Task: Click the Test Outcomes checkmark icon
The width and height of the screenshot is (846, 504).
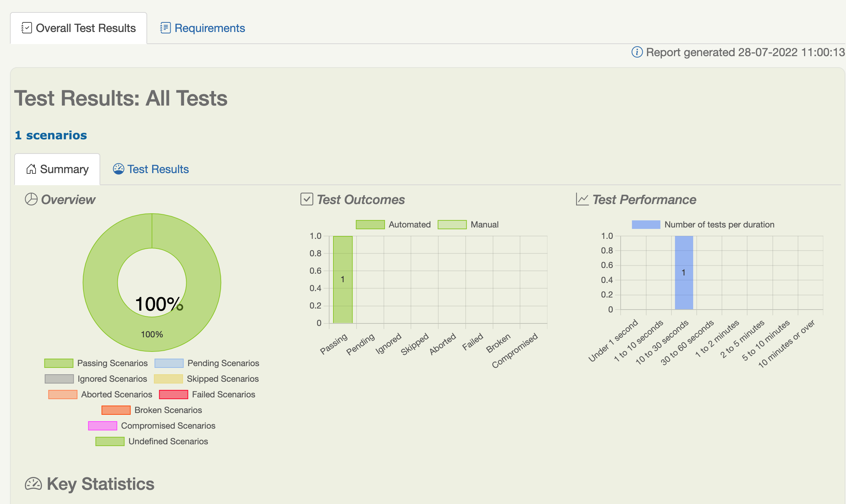Action: tap(306, 199)
